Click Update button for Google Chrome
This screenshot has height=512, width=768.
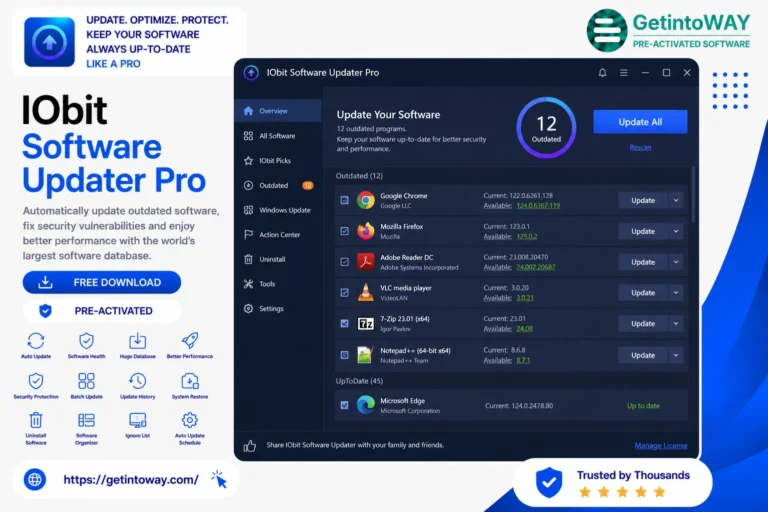tap(643, 200)
